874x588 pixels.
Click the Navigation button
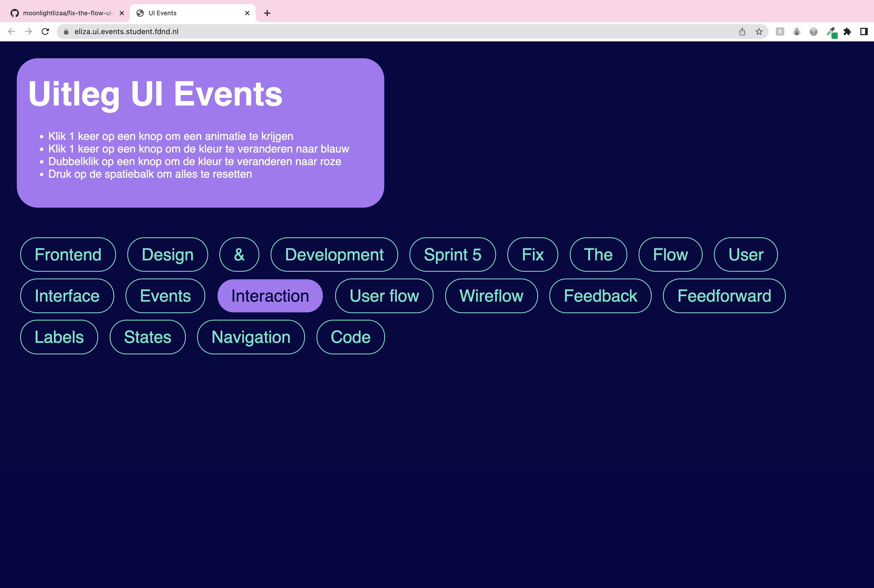click(x=251, y=337)
